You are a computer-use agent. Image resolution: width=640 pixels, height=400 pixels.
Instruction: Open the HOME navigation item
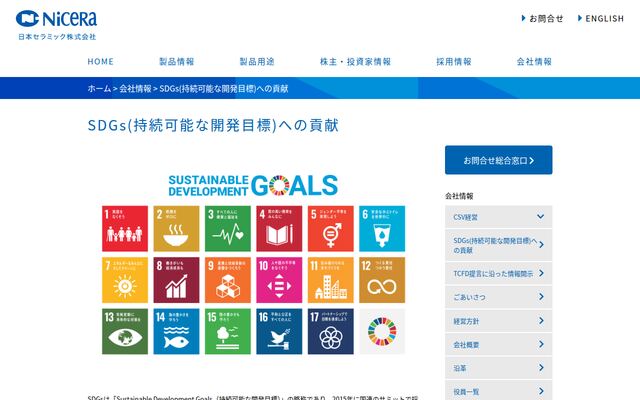click(x=100, y=62)
